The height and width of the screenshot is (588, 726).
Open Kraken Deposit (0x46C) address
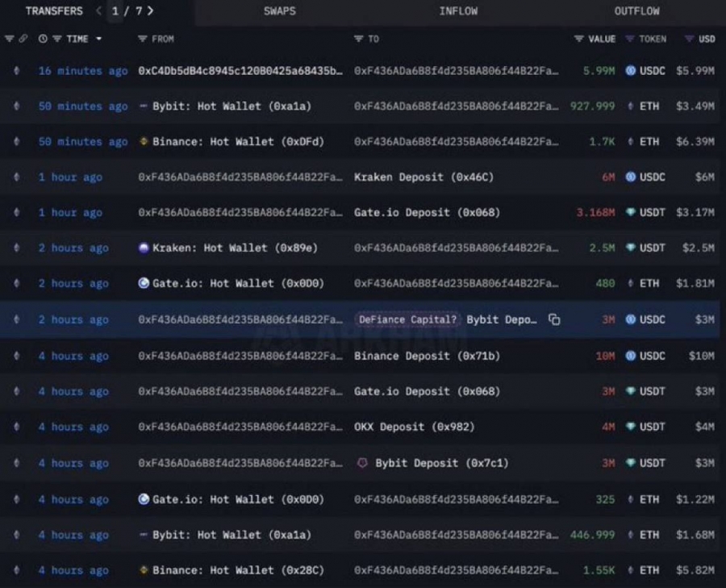pyautogui.click(x=423, y=177)
